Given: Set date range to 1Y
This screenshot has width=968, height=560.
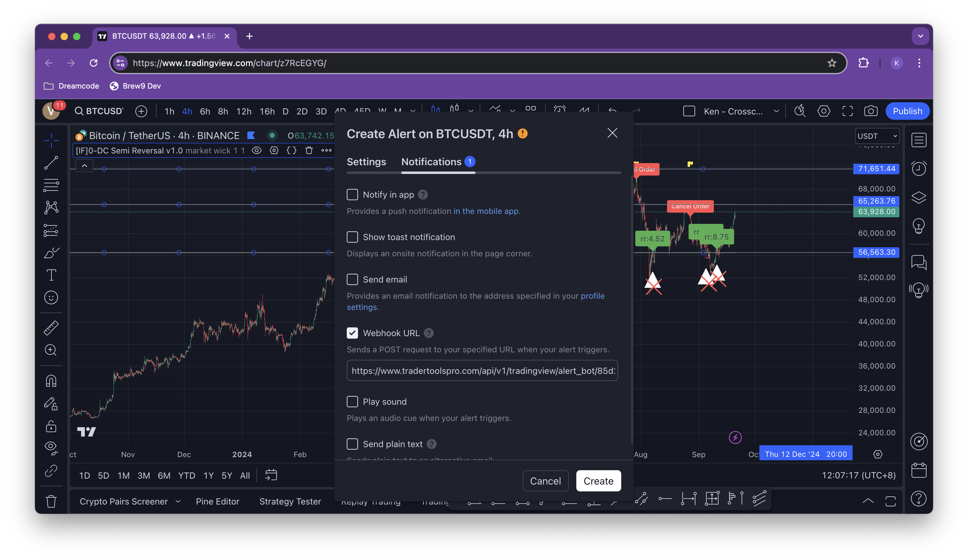Looking at the screenshot, I should [x=208, y=475].
